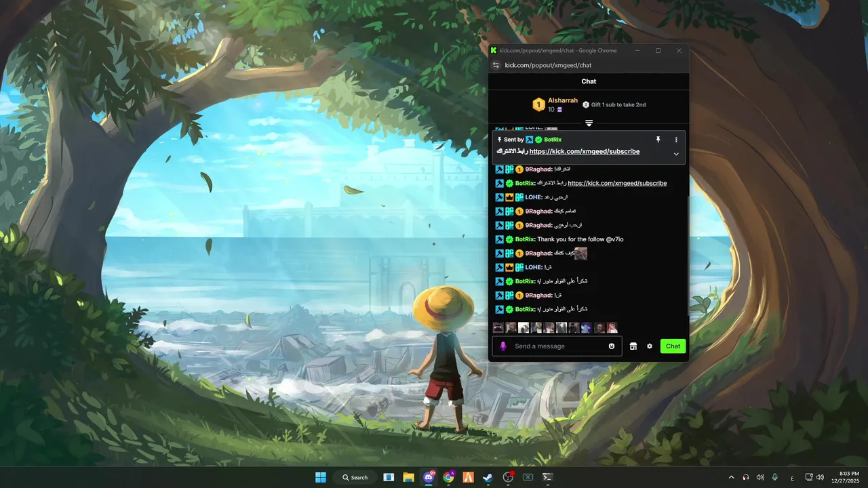868x488 pixels.
Task: Unpin the message using the right pin icon
Action: 658,139
